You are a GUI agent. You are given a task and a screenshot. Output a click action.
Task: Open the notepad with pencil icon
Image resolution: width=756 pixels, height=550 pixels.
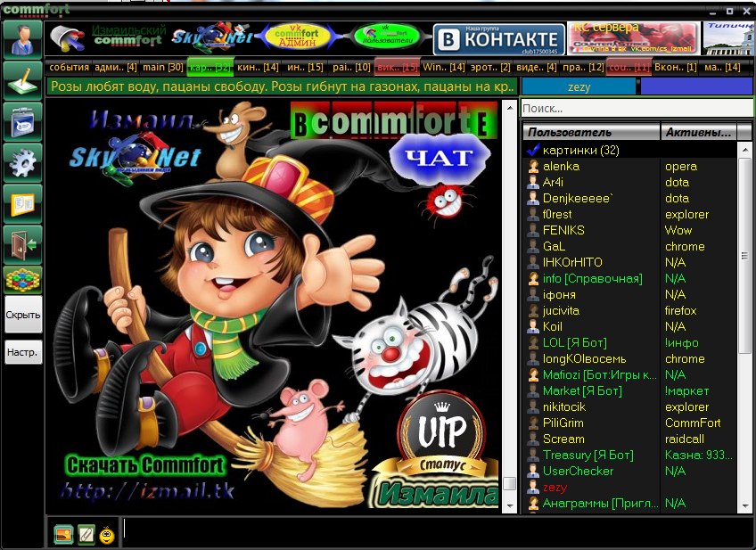(x=23, y=80)
